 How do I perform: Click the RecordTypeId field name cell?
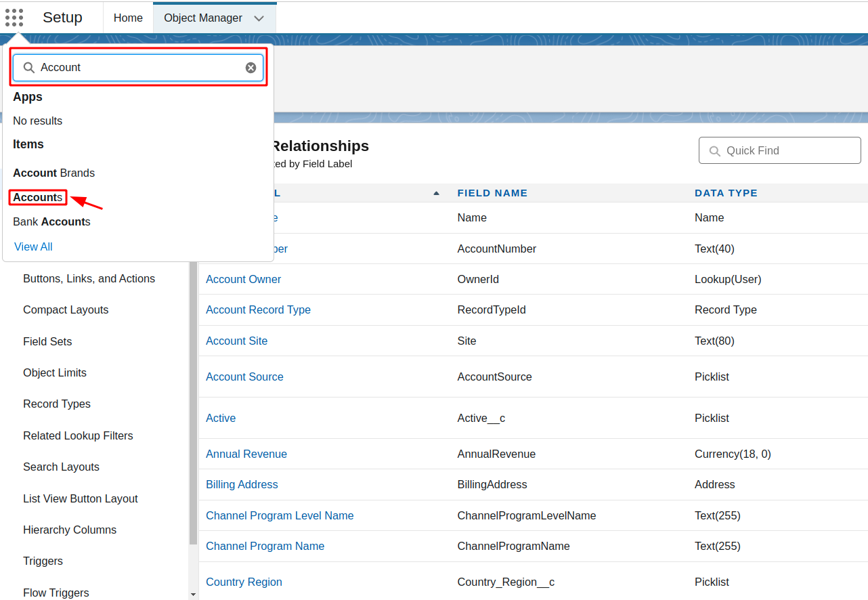click(x=492, y=309)
